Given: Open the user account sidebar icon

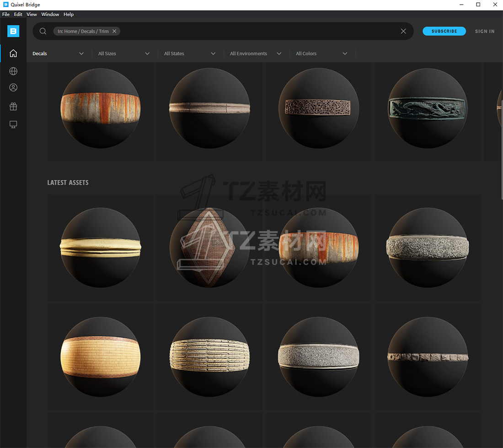Looking at the screenshot, I should tap(13, 87).
